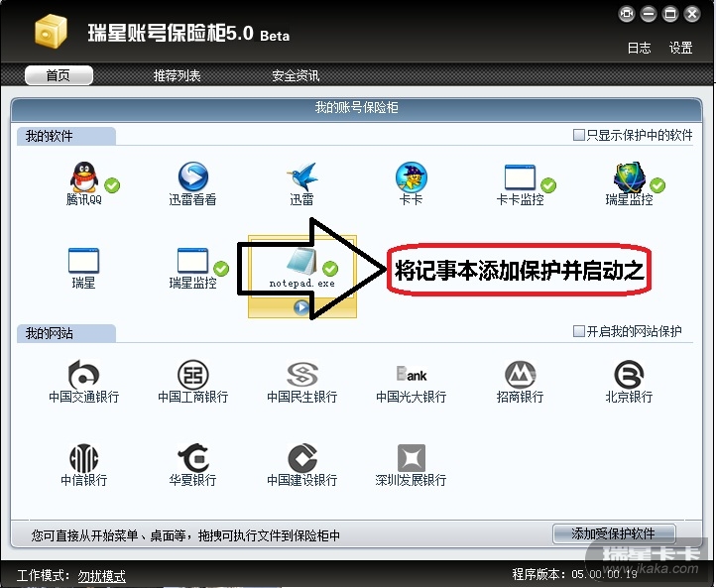
Task: Toggle 卡卡监控 protection green checkmark
Action: 548,185
